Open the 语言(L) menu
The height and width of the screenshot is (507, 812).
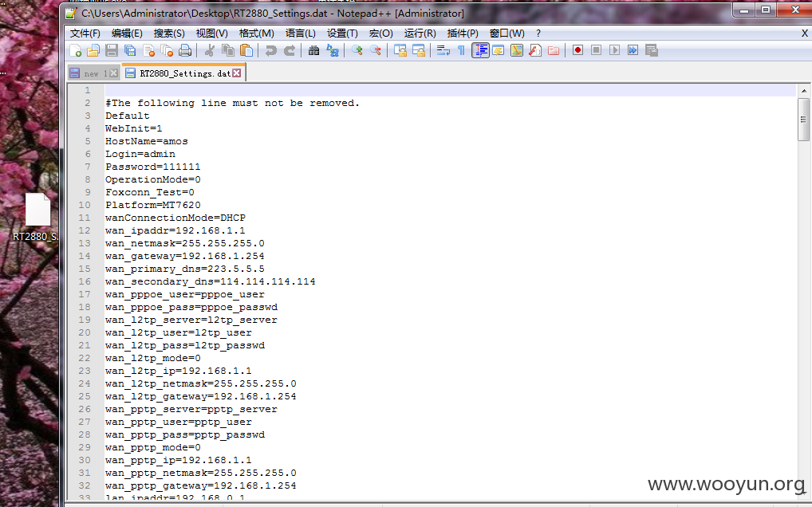[301, 33]
